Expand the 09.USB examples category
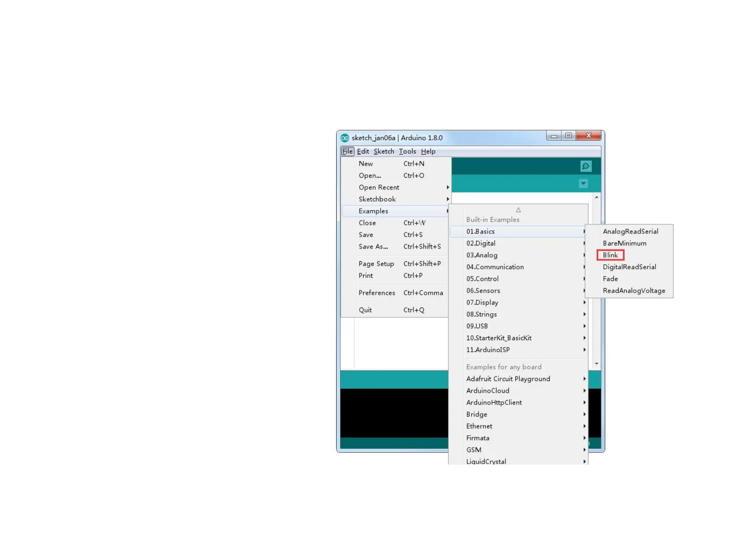Viewport: 756px width, 535px height. (519, 326)
